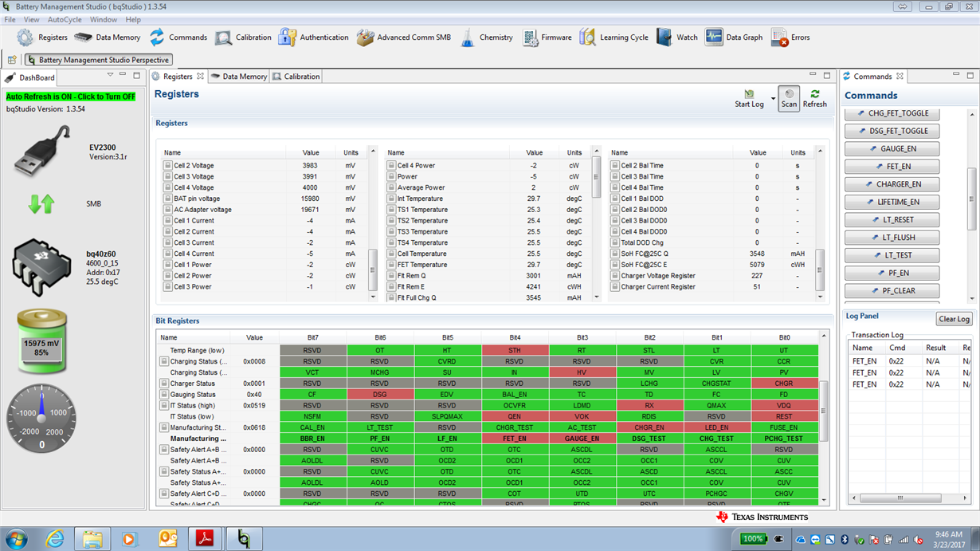This screenshot has width=980, height=551.
Task: Click the Clear Log button
Action: 954,319
